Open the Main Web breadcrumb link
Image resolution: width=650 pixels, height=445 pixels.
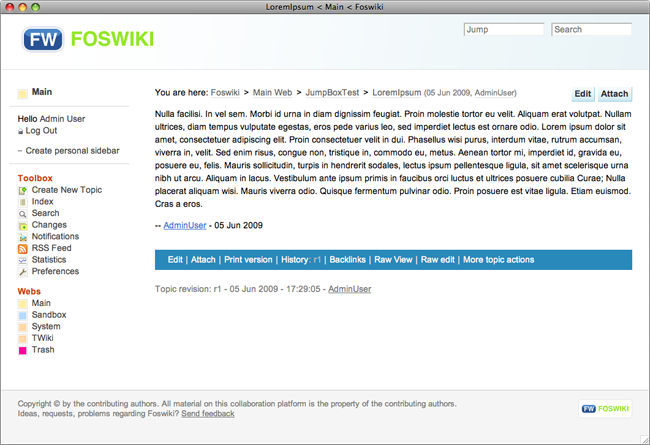click(272, 92)
